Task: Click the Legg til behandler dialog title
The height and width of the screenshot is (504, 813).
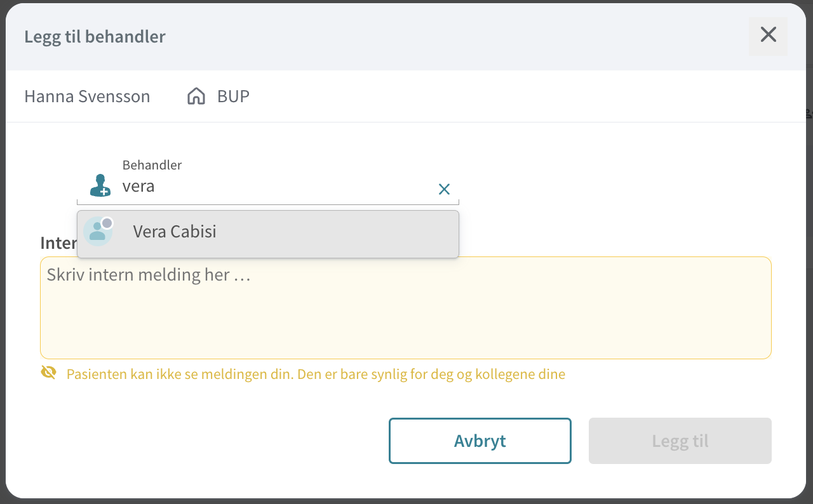Action: point(95,36)
